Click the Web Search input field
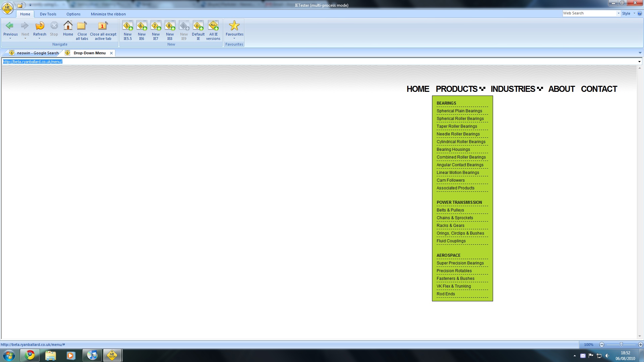The height and width of the screenshot is (362, 644). [589, 13]
